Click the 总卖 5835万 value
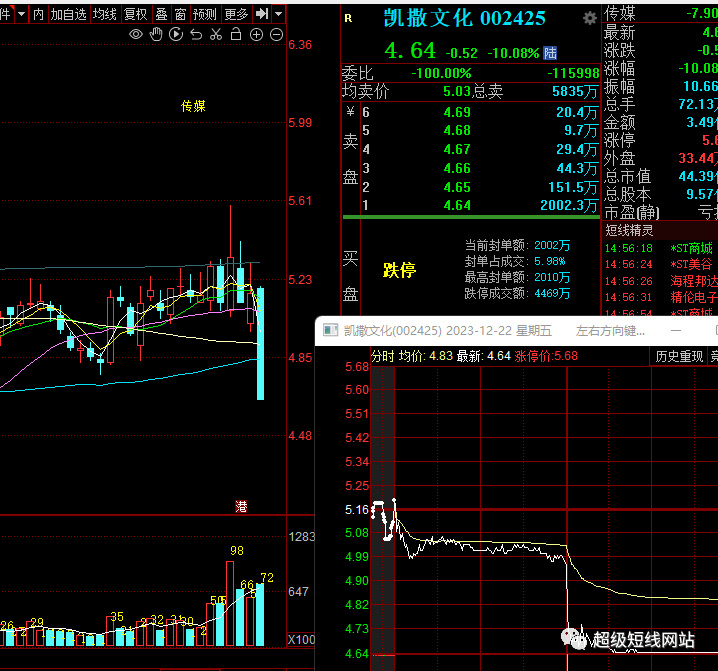Viewport: 718px width, 671px height. tap(575, 92)
